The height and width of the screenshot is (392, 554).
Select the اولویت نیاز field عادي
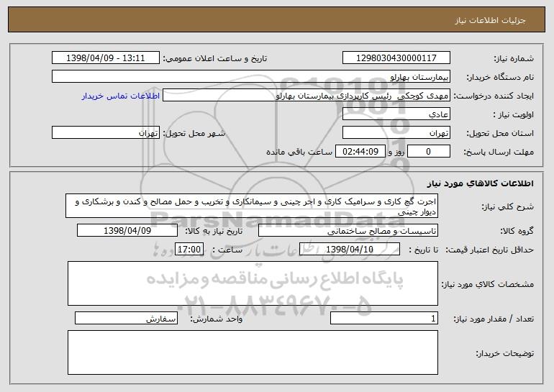(x=396, y=114)
